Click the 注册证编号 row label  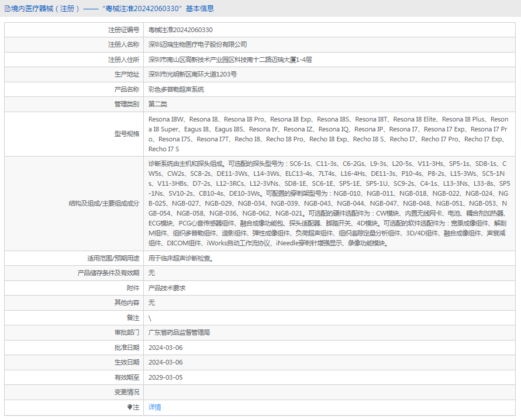coord(123,30)
